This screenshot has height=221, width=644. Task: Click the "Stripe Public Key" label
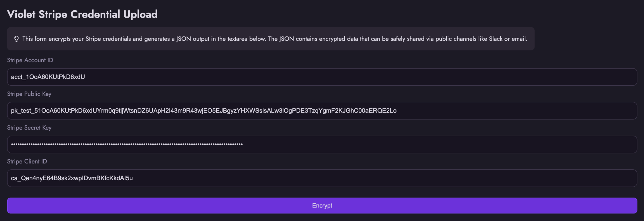click(29, 94)
